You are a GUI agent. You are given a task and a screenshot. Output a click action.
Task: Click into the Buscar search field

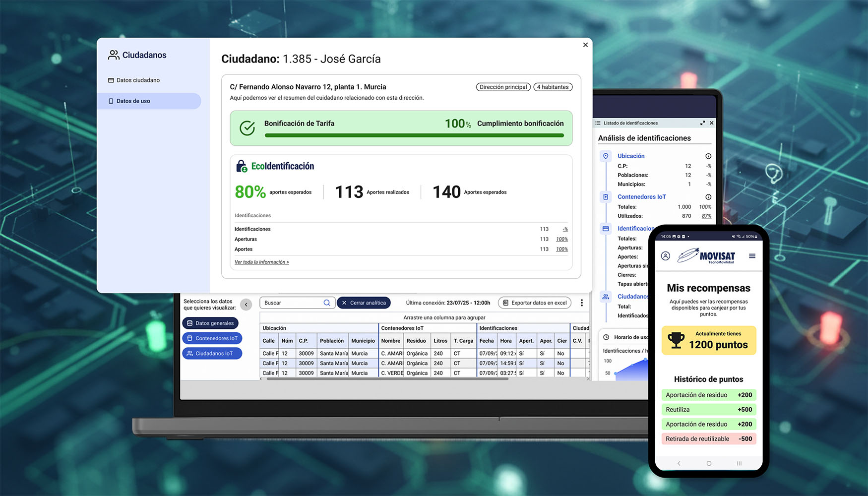292,303
